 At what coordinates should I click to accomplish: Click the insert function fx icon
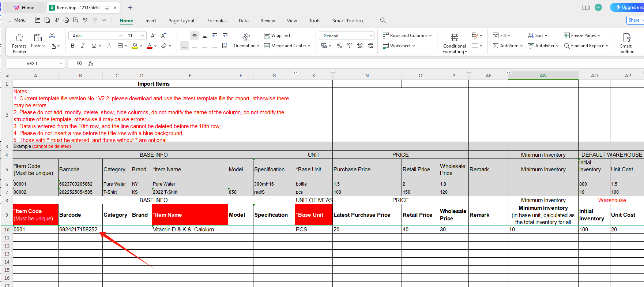point(91,64)
